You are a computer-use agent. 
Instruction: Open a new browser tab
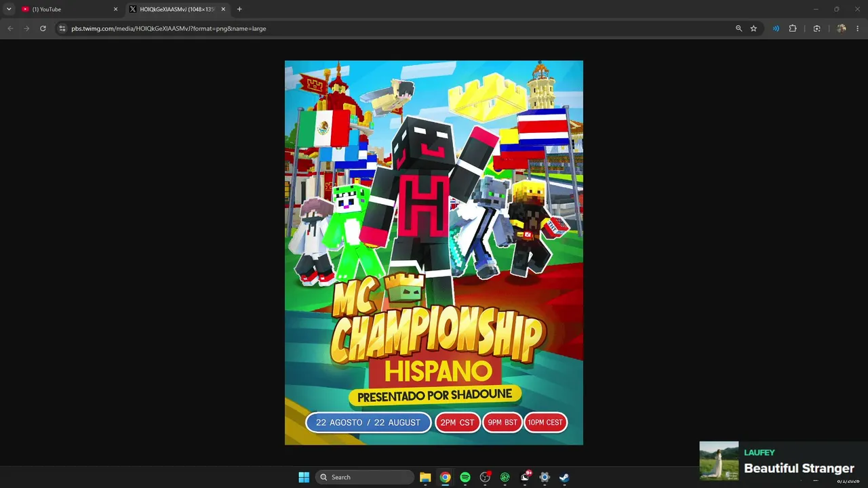(x=239, y=9)
